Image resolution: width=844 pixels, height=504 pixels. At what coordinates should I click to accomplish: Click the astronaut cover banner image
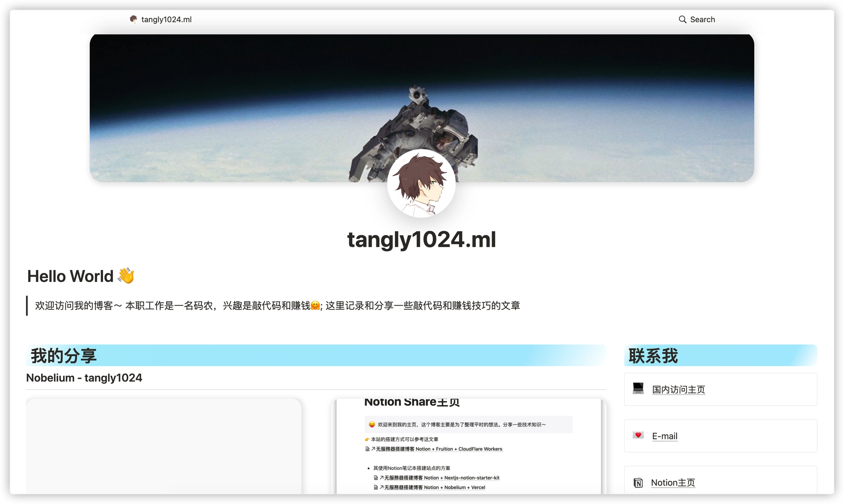pos(422,108)
